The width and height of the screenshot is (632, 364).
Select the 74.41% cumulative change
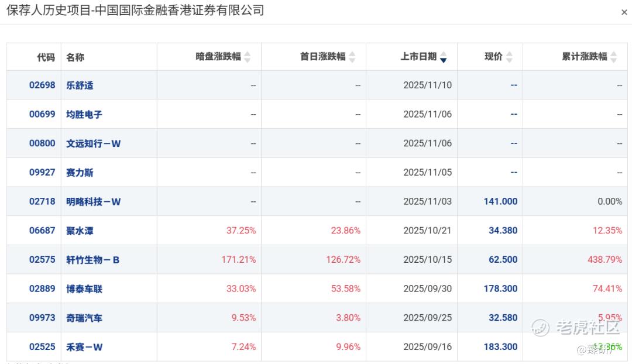(607, 289)
